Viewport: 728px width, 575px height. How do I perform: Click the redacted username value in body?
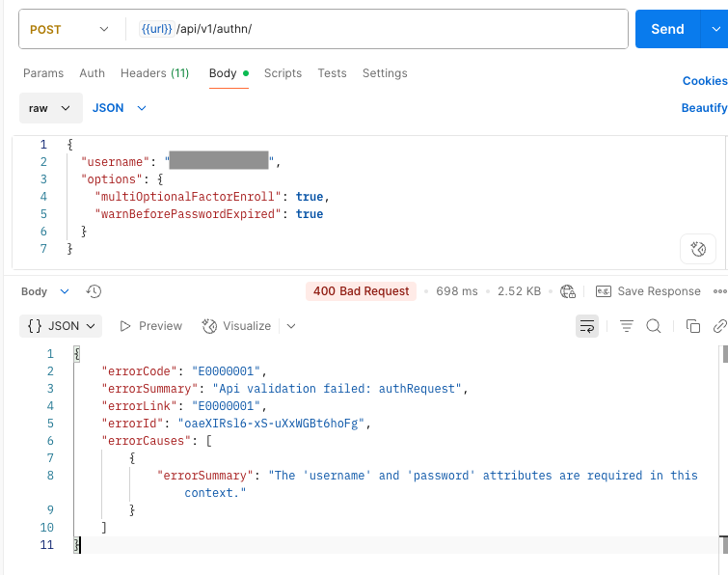pyautogui.click(x=219, y=161)
